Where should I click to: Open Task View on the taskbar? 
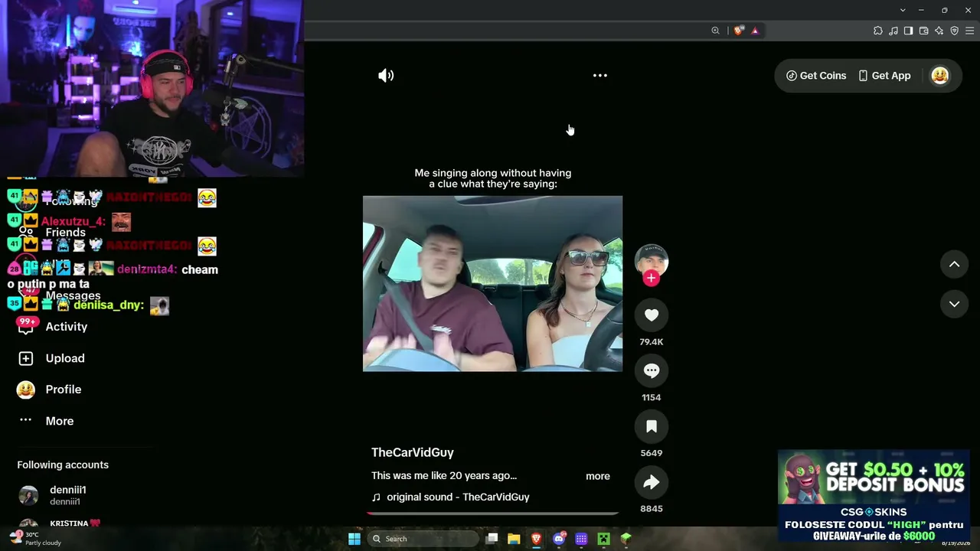492,539
